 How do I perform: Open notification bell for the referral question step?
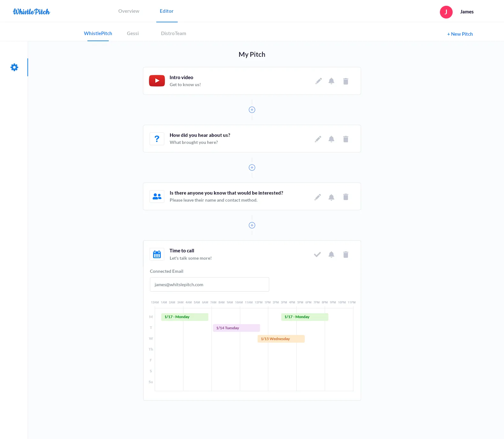tap(331, 197)
